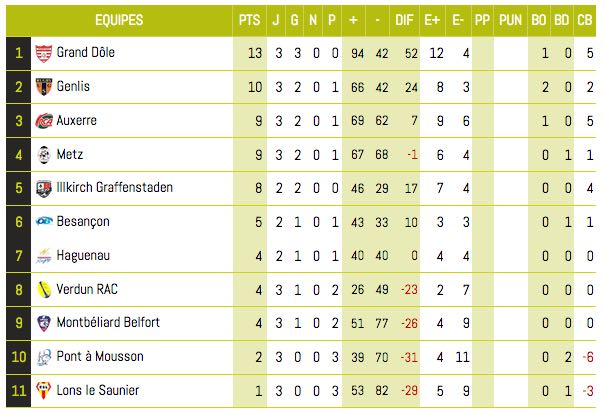Click the Verdun RAC crest
The width and height of the screenshot is (605, 420).
[44, 290]
